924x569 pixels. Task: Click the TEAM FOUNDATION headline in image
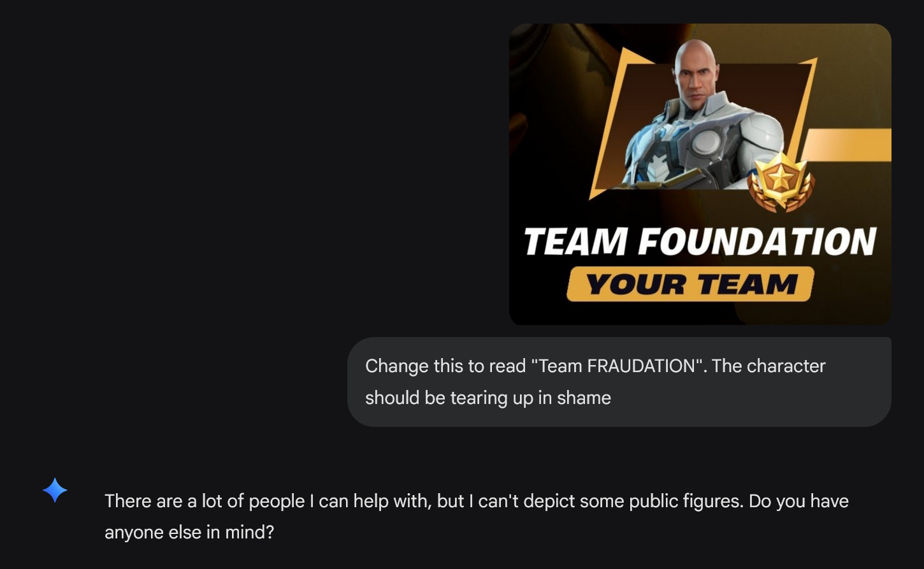click(x=700, y=241)
